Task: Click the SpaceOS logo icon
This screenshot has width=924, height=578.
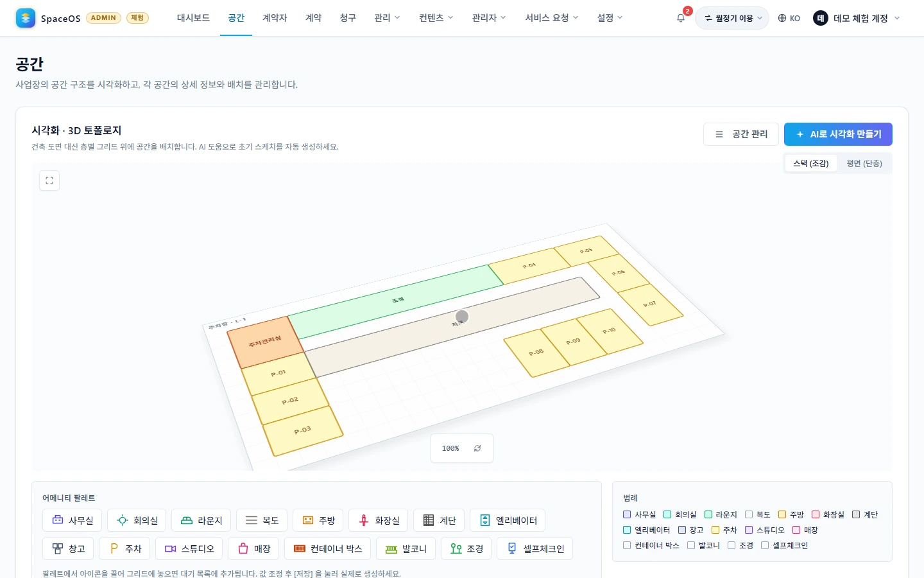Action: click(26, 18)
